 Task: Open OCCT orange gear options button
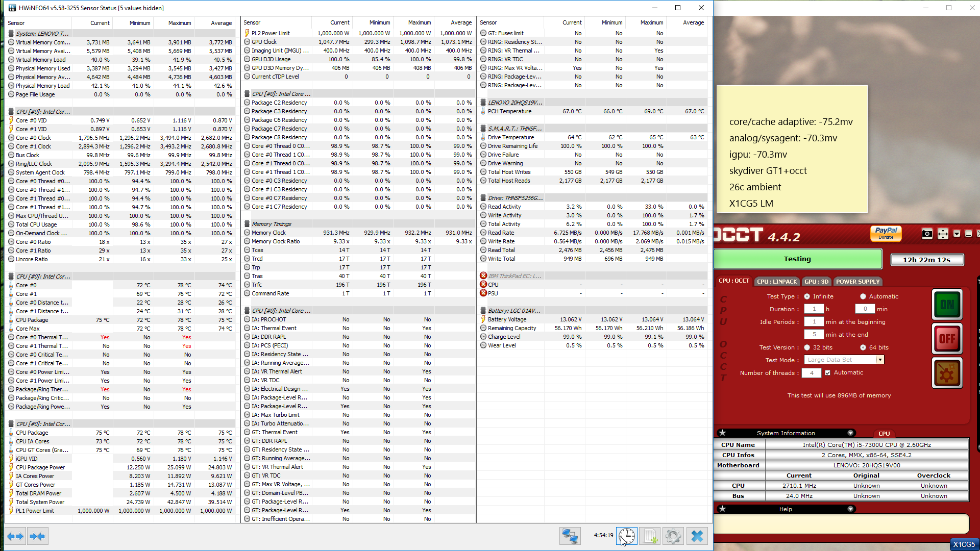[x=947, y=373]
